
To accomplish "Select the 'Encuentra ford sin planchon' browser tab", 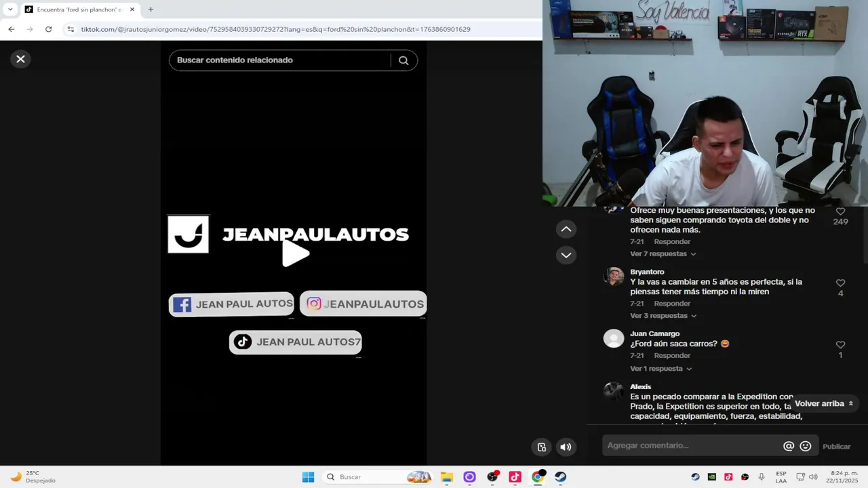I will (x=79, y=9).
